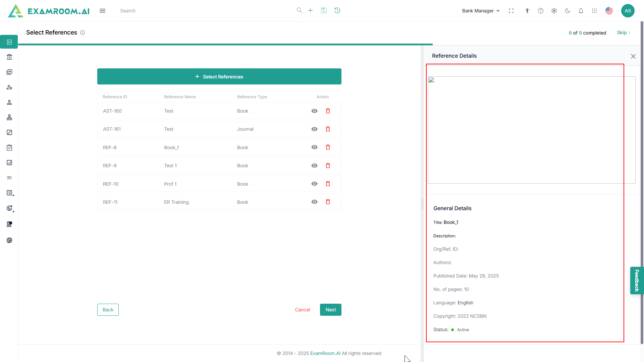Open the Feedback side tab
This screenshot has width=644, height=362.
(x=637, y=281)
